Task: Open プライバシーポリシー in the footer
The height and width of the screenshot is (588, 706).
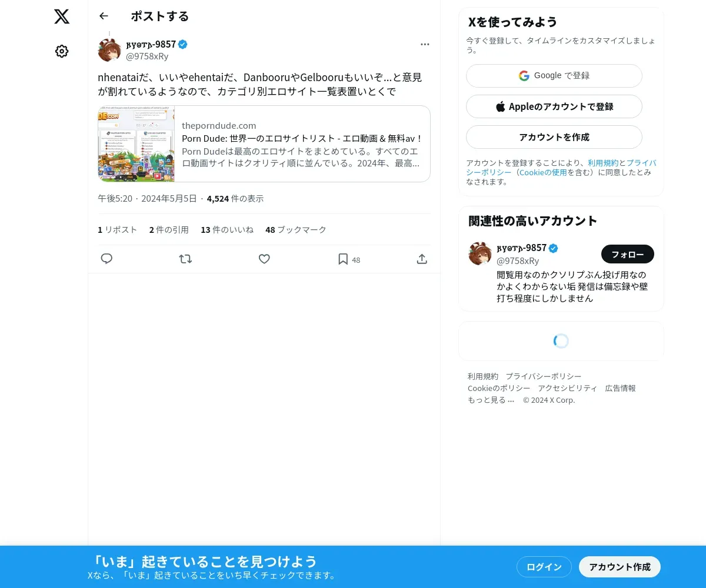Action: pos(544,376)
